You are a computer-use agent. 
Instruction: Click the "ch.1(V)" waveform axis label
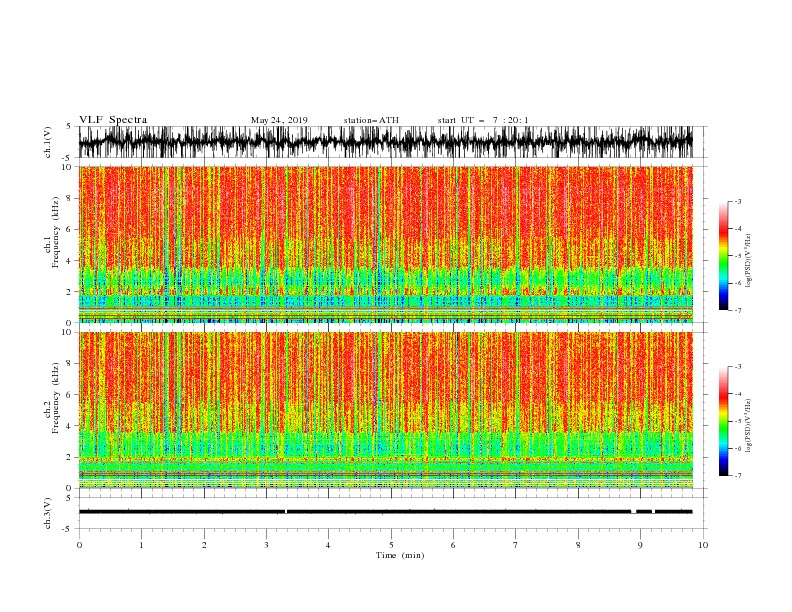[x=48, y=142]
